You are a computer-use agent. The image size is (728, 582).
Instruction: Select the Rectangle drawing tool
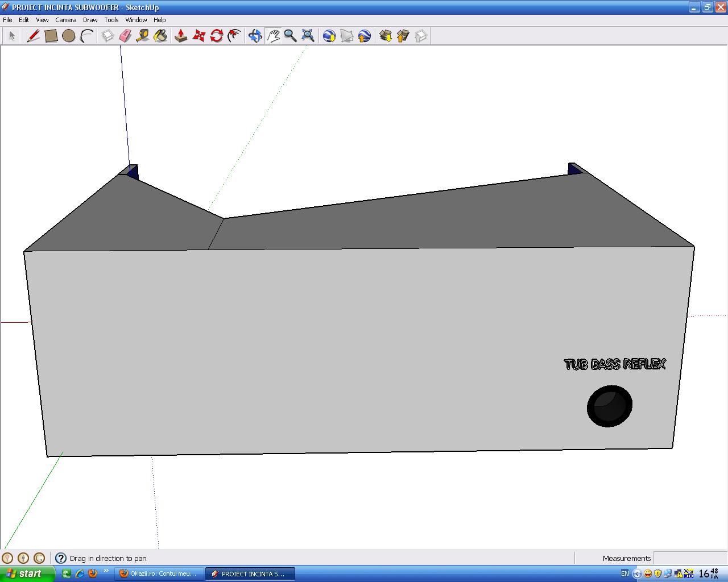click(x=51, y=36)
